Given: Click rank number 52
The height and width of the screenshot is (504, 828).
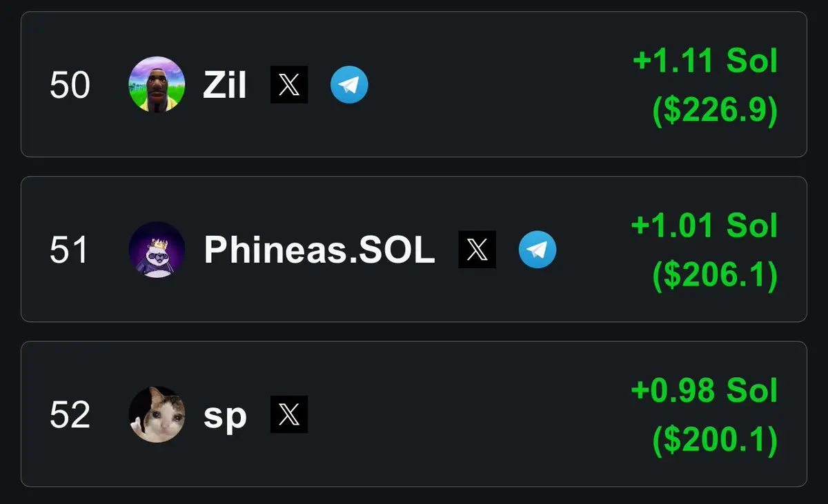Looking at the screenshot, I should (x=70, y=415).
